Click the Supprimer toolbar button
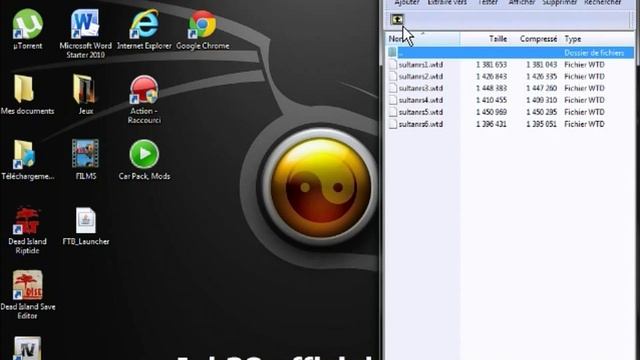 [560, 3]
